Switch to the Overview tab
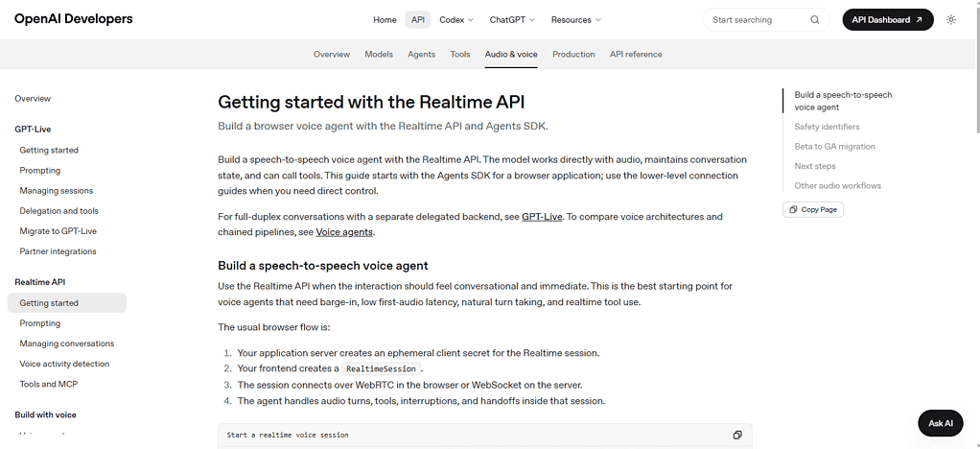Viewport: 980px width, 449px height. point(331,55)
